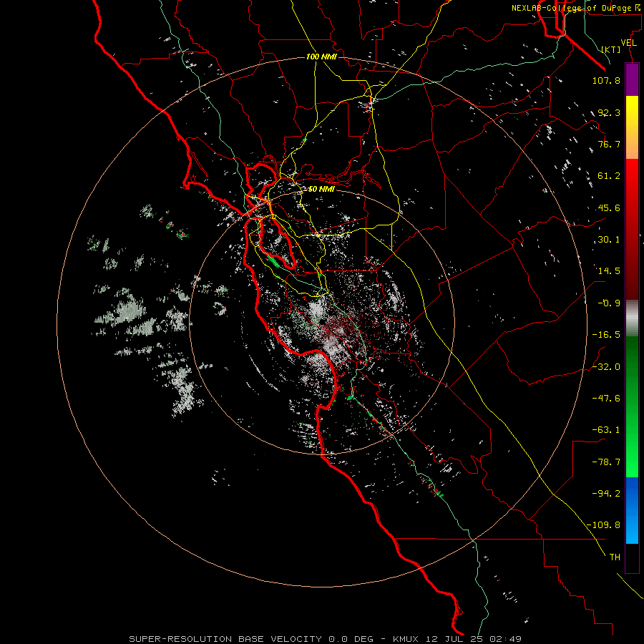This screenshot has width=644, height=644.
Task: Click the -94.2 velocity scale value
Action: click(606, 494)
